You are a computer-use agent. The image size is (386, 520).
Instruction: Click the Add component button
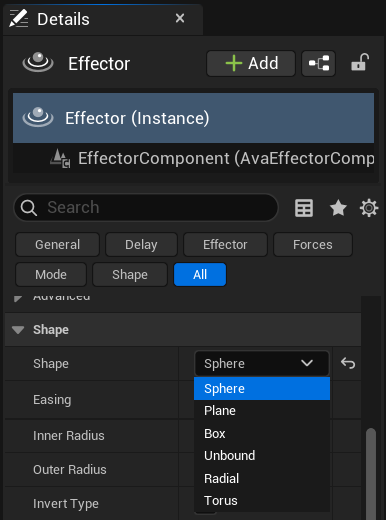[x=251, y=63]
